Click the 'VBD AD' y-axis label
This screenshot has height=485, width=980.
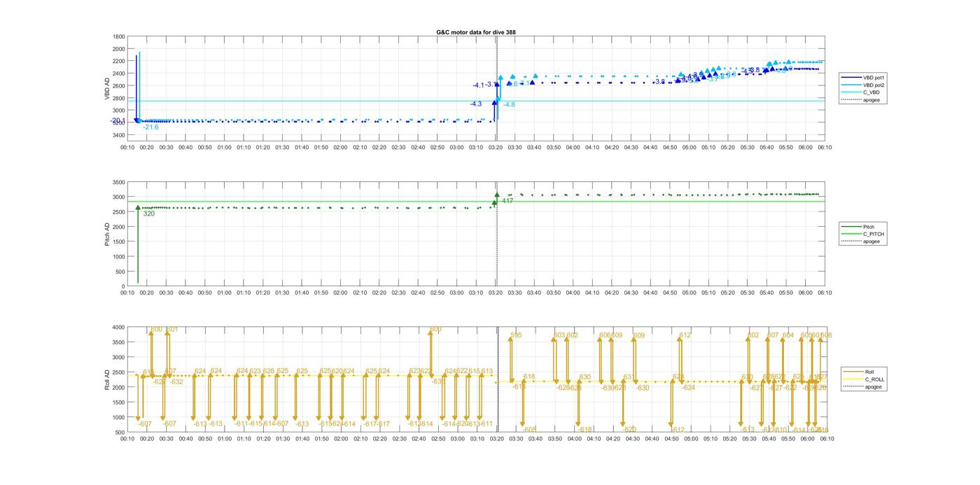[x=107, y=89]
